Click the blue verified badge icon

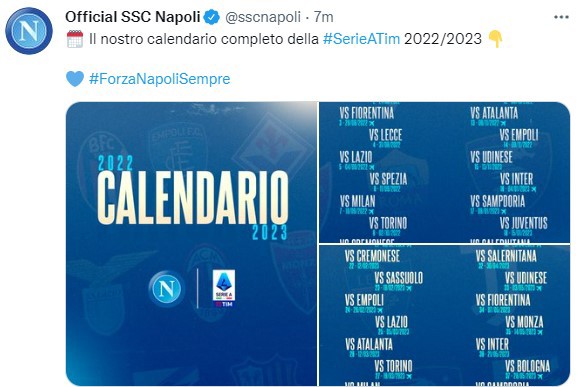pos(212,17)
